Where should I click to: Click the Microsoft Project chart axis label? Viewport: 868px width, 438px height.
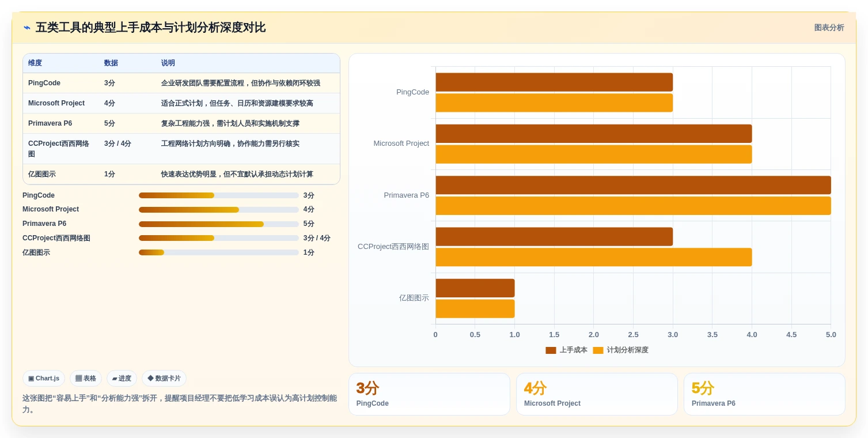401,144
